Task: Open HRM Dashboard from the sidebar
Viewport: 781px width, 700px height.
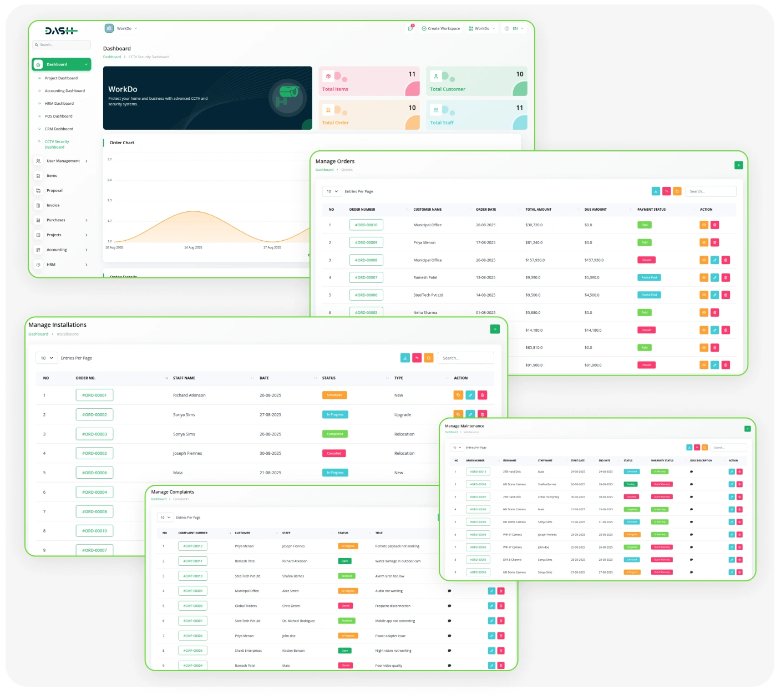Action: [x=59, y=104]
